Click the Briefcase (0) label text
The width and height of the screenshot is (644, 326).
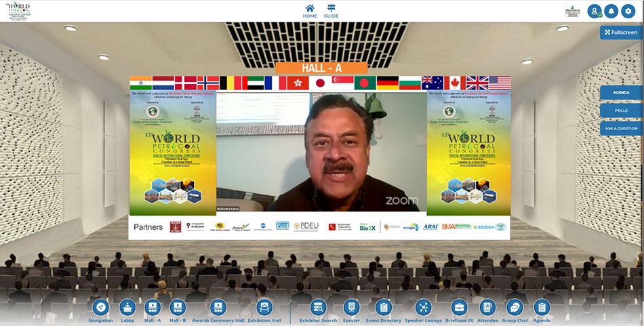pyautogui.click(x=460, y=321)
